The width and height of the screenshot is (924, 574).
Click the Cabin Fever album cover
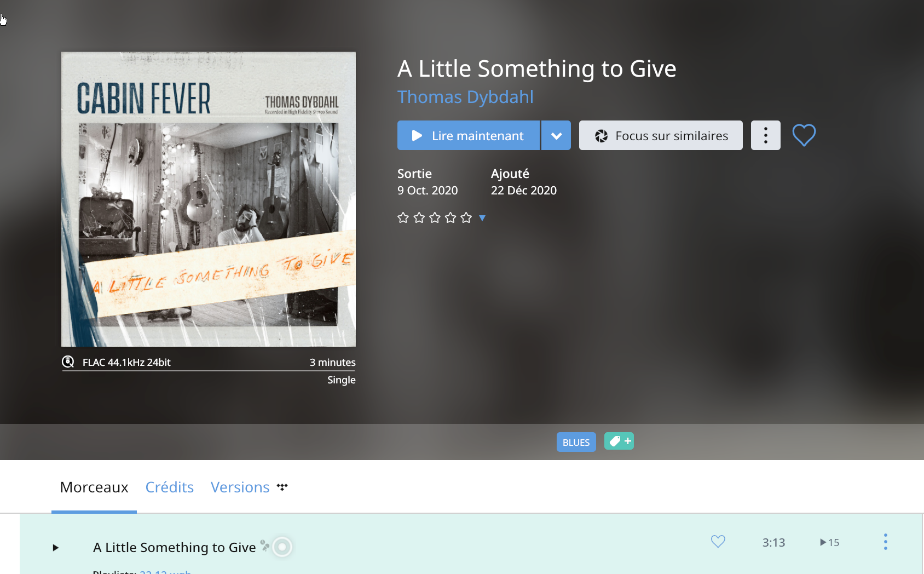[x=209, y=199]
